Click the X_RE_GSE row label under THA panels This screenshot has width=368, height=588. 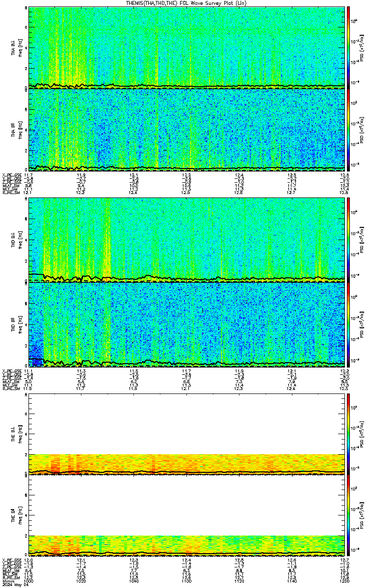pyautogui.click(x=10, y=175)
